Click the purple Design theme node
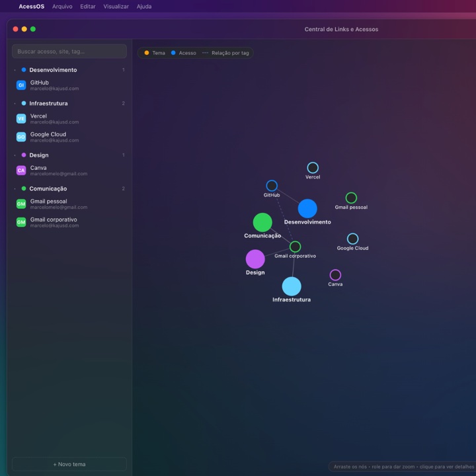This screenshot has height=476, width=476. coord(255,259)
